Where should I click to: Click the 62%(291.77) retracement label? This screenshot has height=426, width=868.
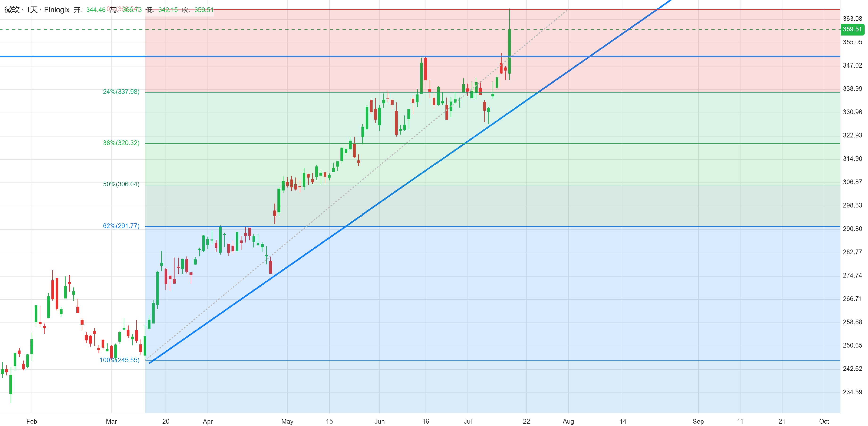pyautogui.click(x=121, y=226)
